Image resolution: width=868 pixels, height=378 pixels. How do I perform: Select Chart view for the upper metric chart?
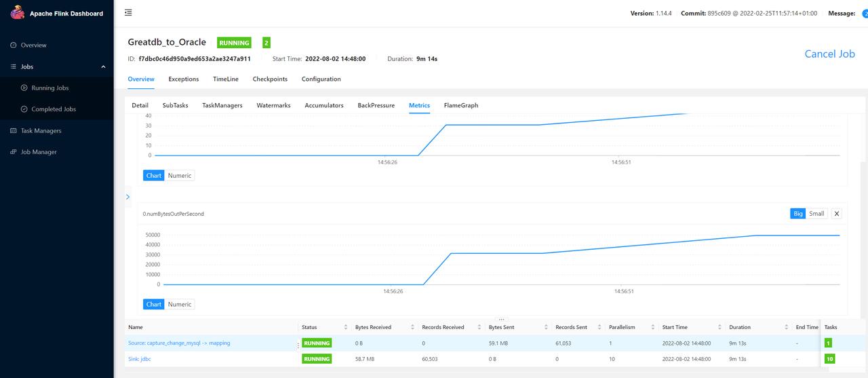154,175
